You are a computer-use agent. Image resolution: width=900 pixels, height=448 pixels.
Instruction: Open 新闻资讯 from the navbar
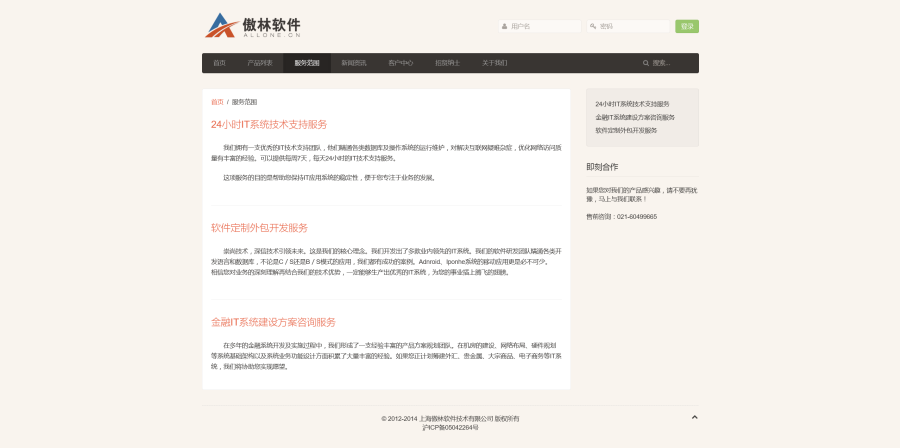354,63
